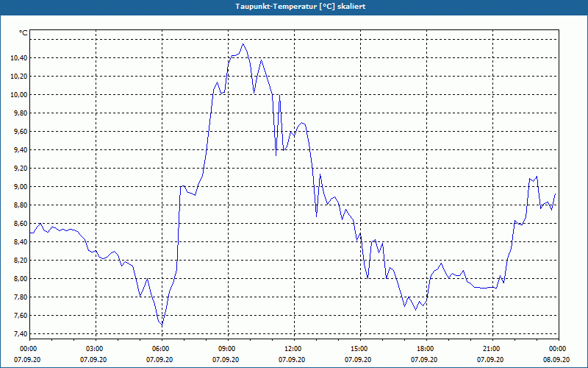Click the '03:00' time axis label
The image size is (588, 368).
96,348
